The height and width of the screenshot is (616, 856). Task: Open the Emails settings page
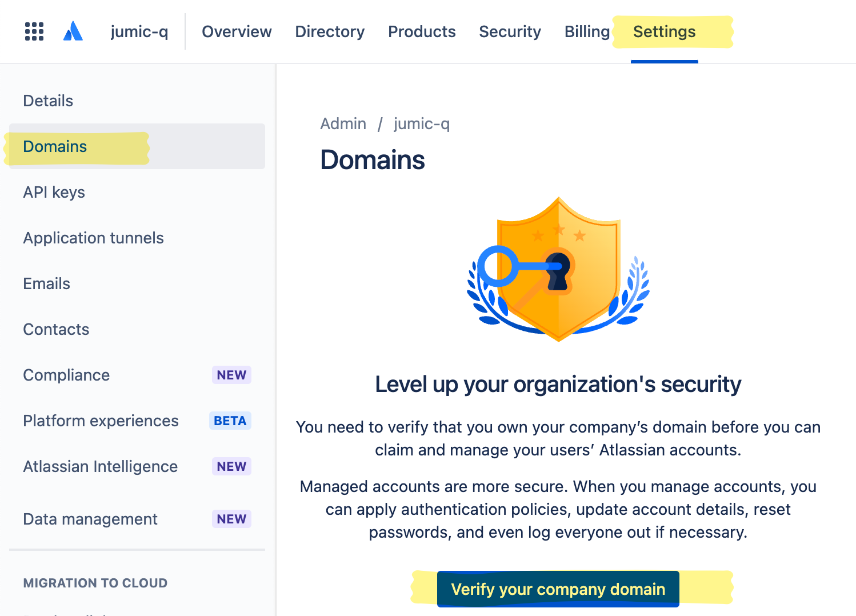tap(46, 283)
